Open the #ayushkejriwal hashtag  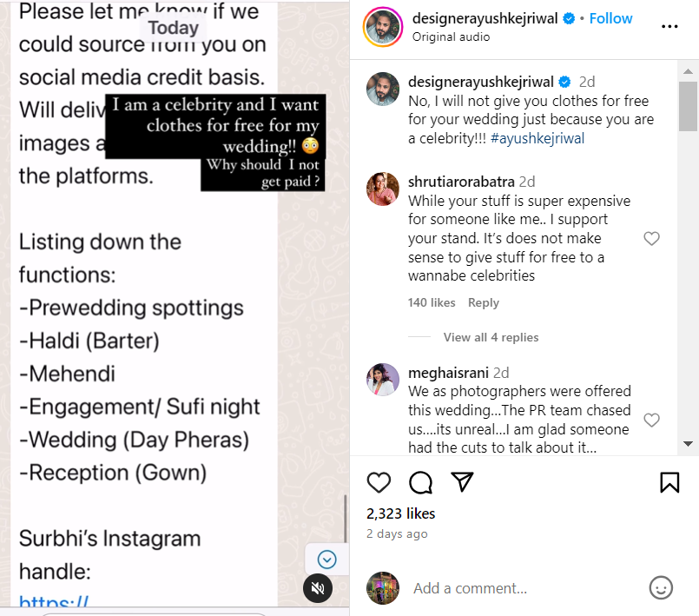pyautogui.click(x=537, y=138)
